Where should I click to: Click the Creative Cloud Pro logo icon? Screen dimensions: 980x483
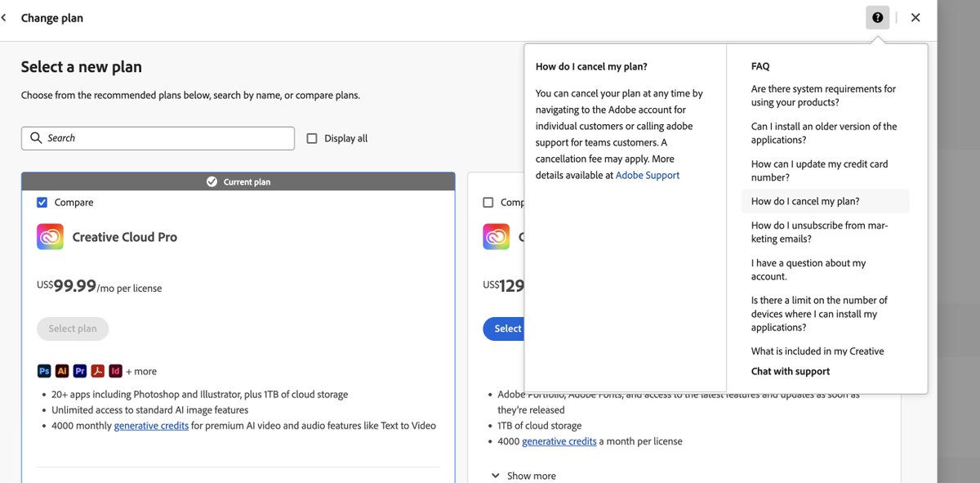50,237
